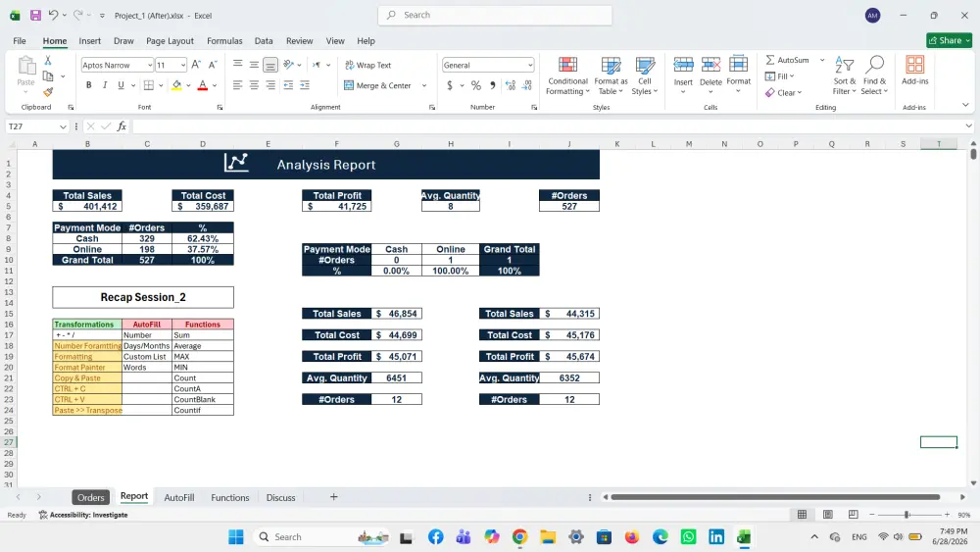Decrease font size with smaller A icon
Viewport: 980px width, 552px height.
pos(213,65)
